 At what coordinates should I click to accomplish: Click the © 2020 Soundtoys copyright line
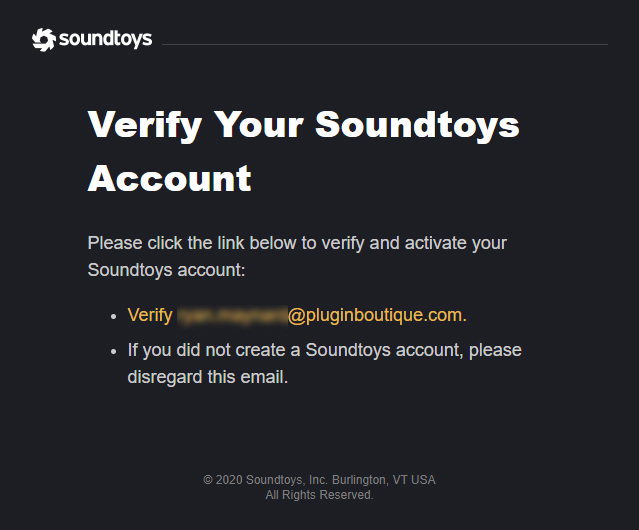(x=319, y=480)
